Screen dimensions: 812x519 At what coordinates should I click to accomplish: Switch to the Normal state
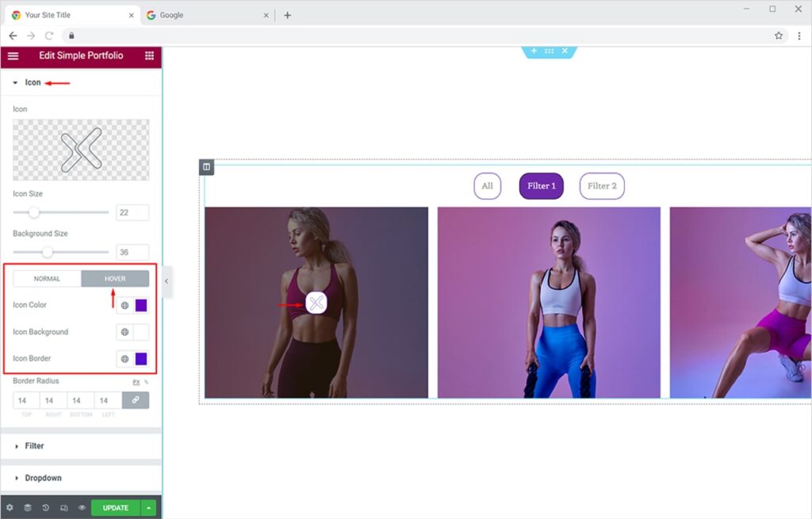47,279
